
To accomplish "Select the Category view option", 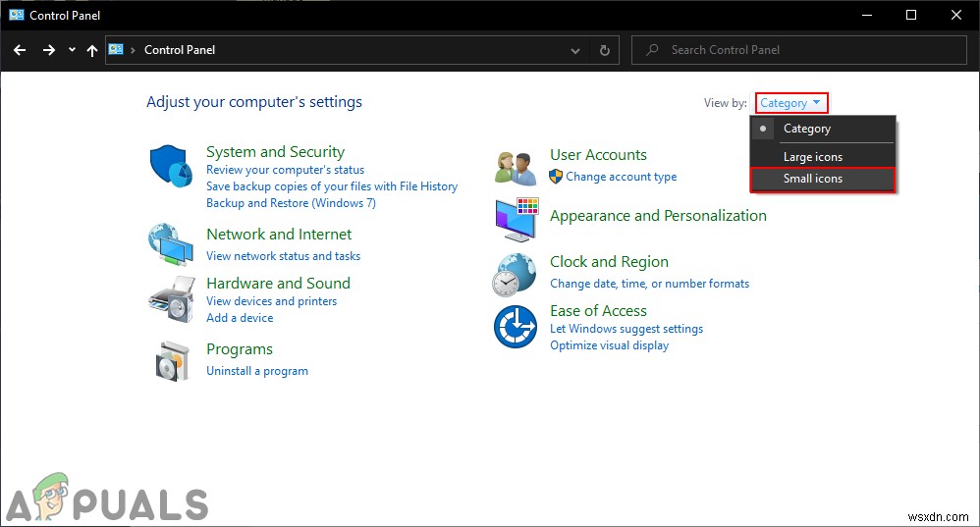I will tap(807, 129).
